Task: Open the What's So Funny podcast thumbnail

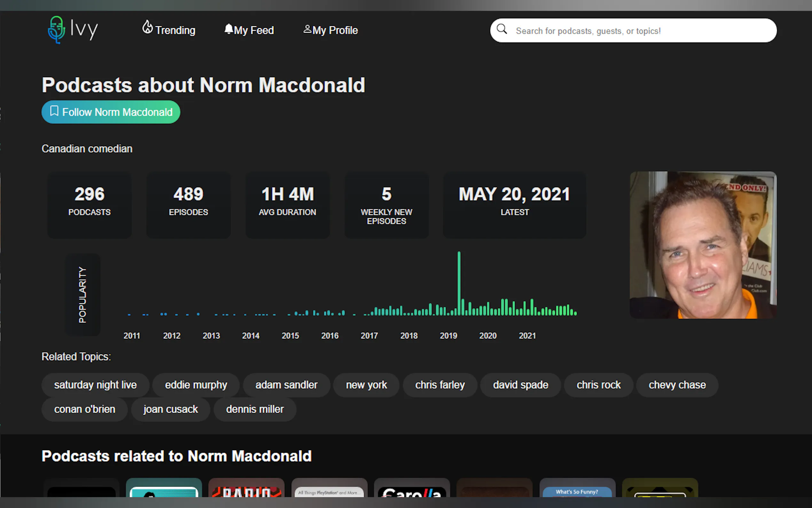Action: pos(577,489)
